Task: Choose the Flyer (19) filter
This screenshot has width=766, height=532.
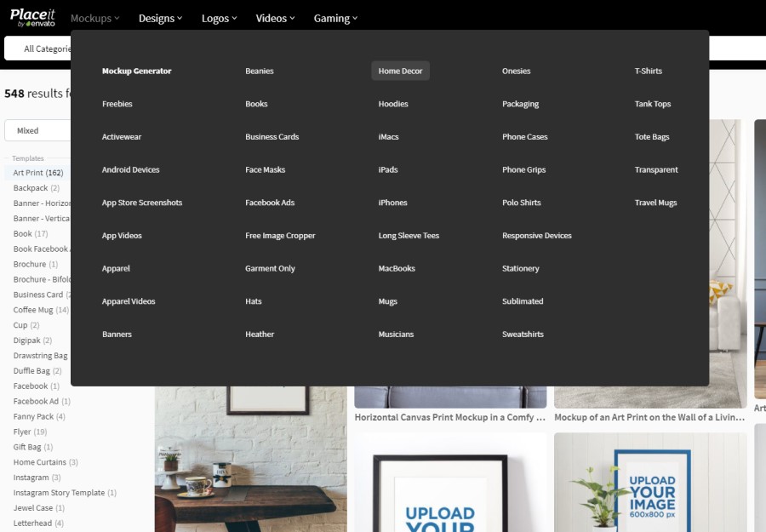Action: coord(30,432)
